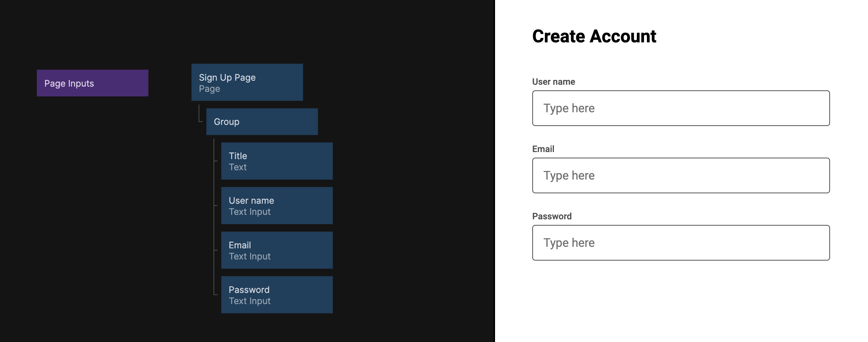This screenshot has width=868, height=342.
Task: Click the "Text" type subtitle under Title
Action: click(238, 167)
